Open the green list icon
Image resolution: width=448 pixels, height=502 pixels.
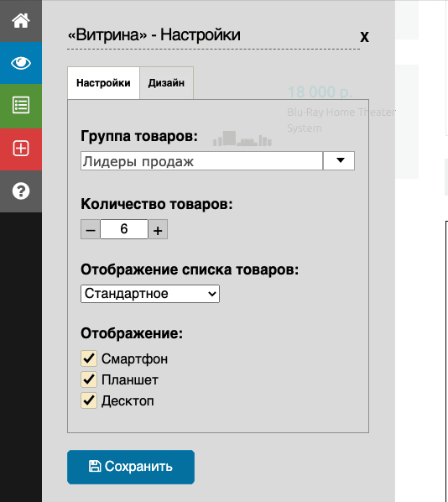21,105
